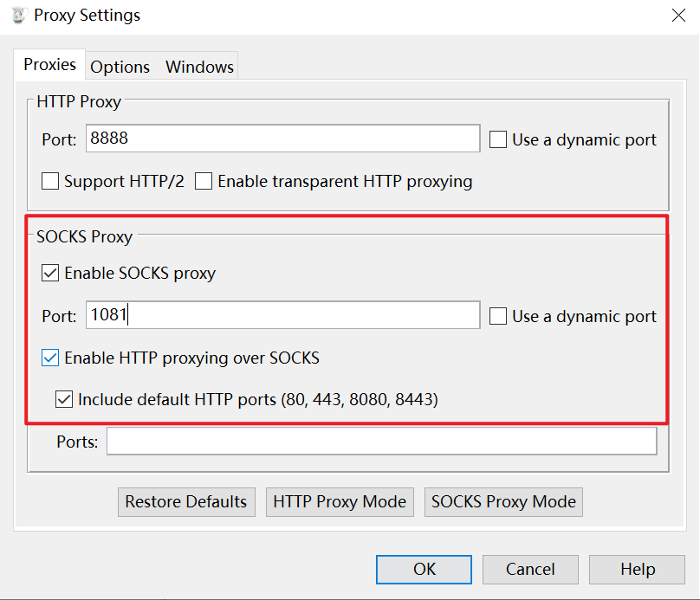Toggle Include default HTTP ports checkbox

click(64, 400)
